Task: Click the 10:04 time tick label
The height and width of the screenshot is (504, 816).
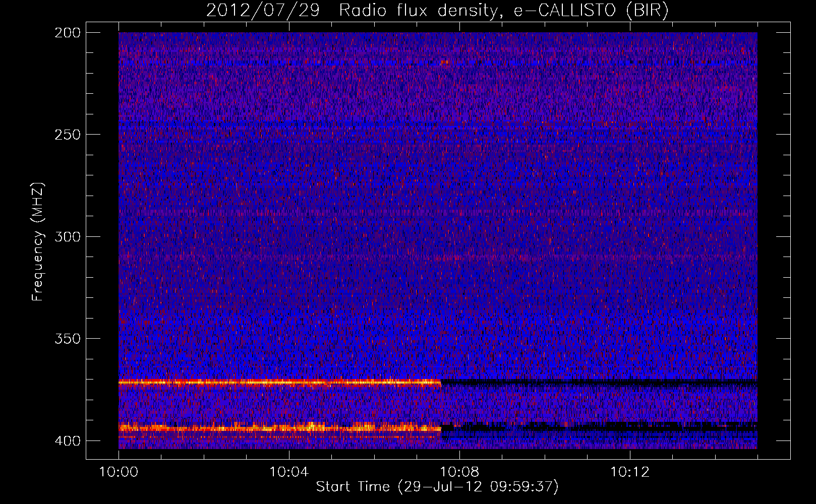Action: tap(289, 472)
